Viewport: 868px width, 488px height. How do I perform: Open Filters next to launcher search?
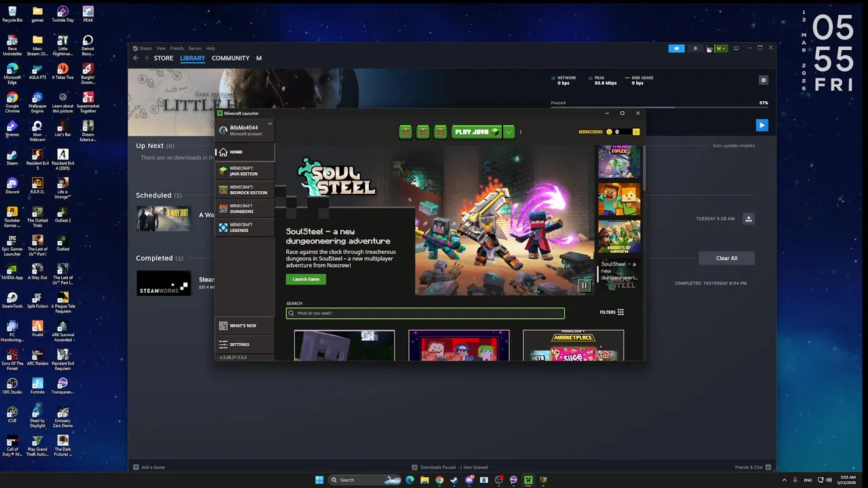coord(612,312)
